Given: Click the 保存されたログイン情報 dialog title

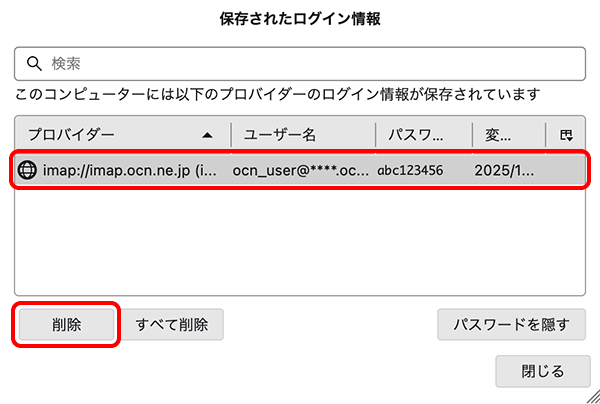Looking at the screenshot, I should click(x=300, y=19).
